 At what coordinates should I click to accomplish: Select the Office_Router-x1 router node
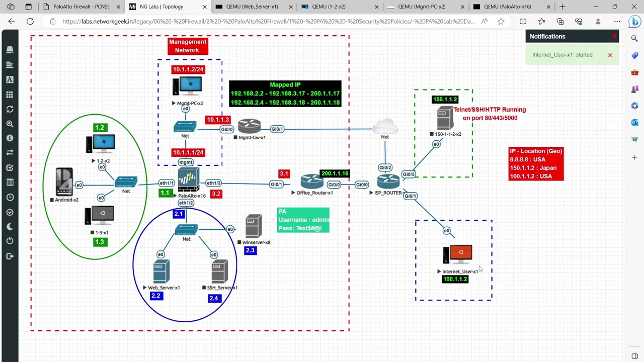coord(312,182)
